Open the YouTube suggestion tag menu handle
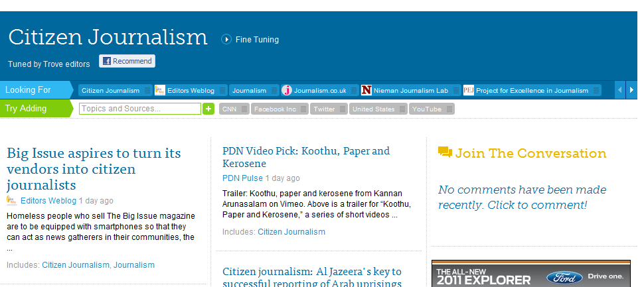This screenshot has width=644, height=287. pyautogui.click(x=449, y=109)
